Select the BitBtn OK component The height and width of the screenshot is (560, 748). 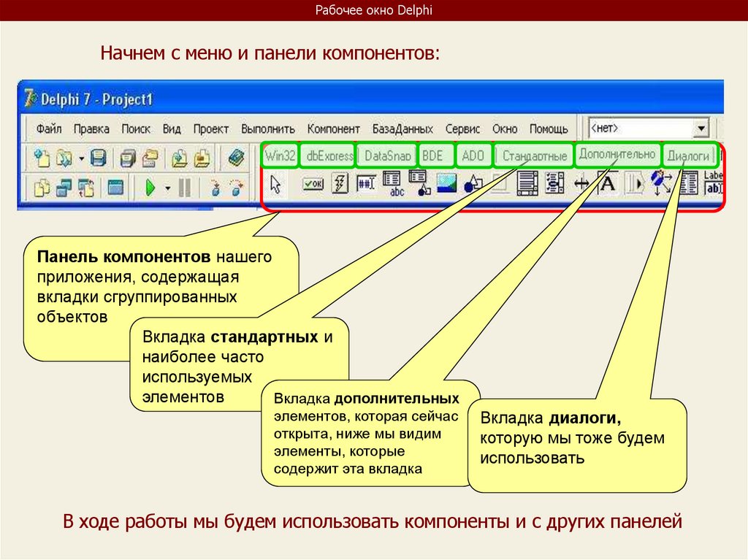coord(313,184)
